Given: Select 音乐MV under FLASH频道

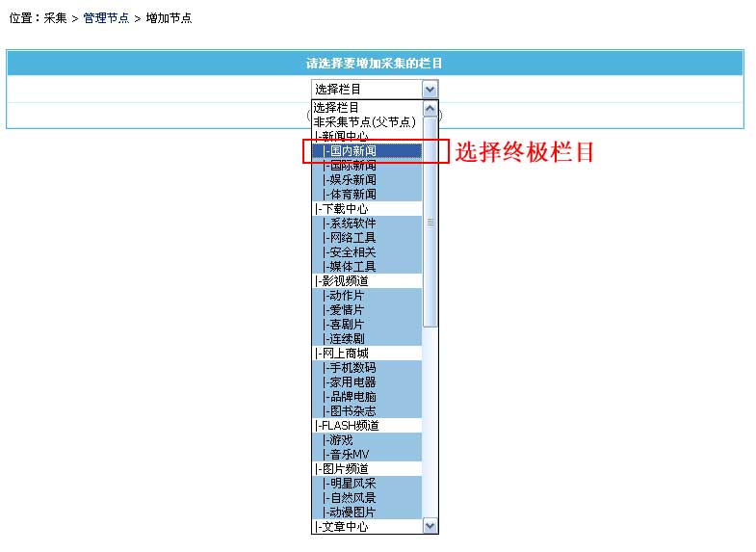Looking at the screenshot, I should click(x=348, y=455).
